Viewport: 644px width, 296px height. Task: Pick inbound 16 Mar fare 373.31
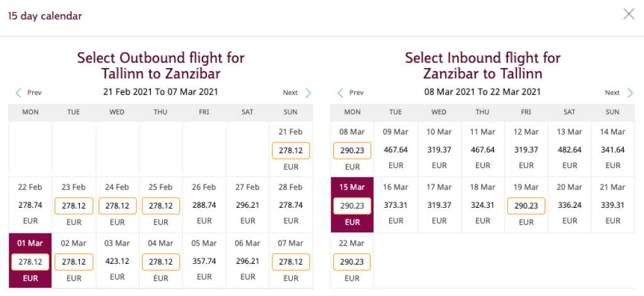[x=396, y=205]
